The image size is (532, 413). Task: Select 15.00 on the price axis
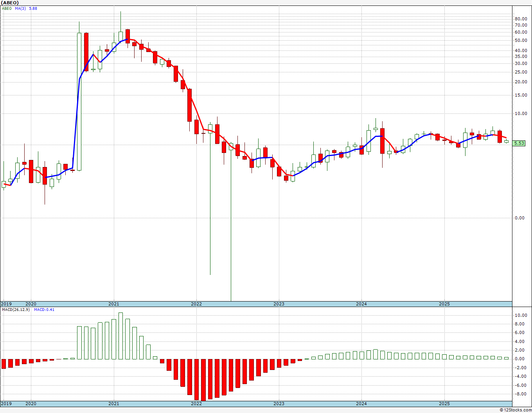(x=520, y=95)
